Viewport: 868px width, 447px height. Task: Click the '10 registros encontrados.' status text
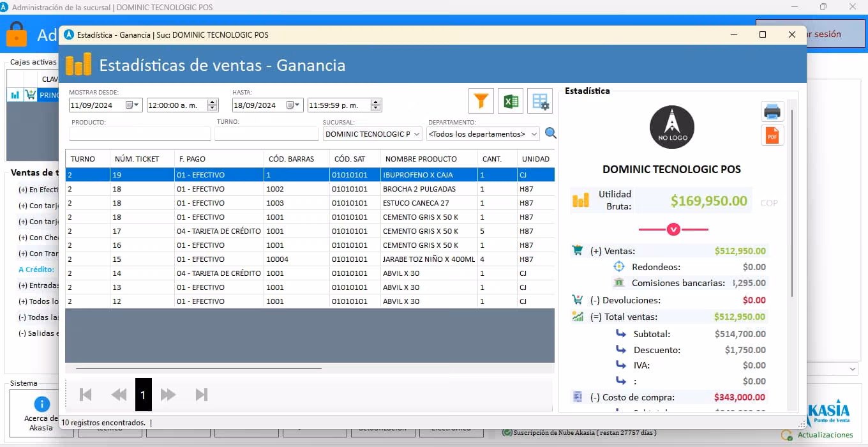click(x=103, y=423)
